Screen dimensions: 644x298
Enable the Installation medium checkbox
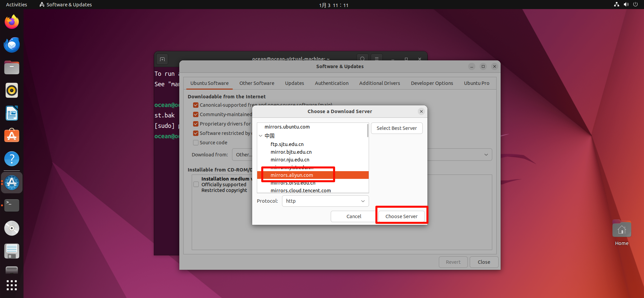point(196,184)
